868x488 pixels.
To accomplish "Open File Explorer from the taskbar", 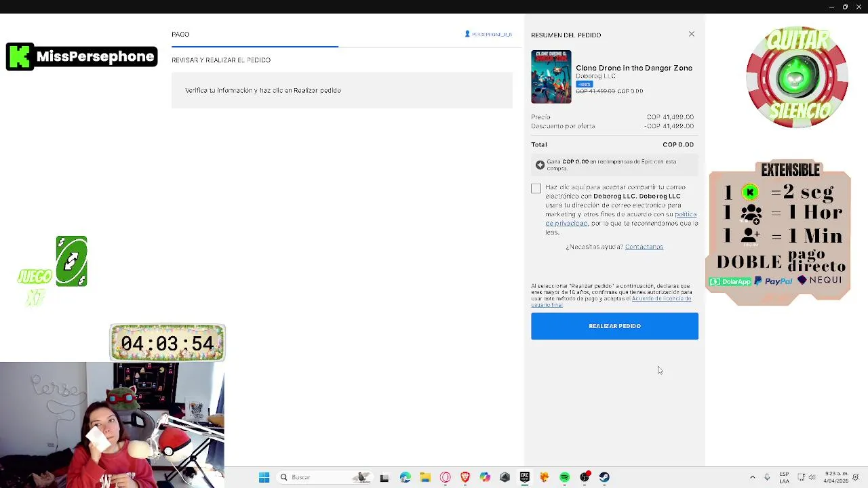I will 425,477.
